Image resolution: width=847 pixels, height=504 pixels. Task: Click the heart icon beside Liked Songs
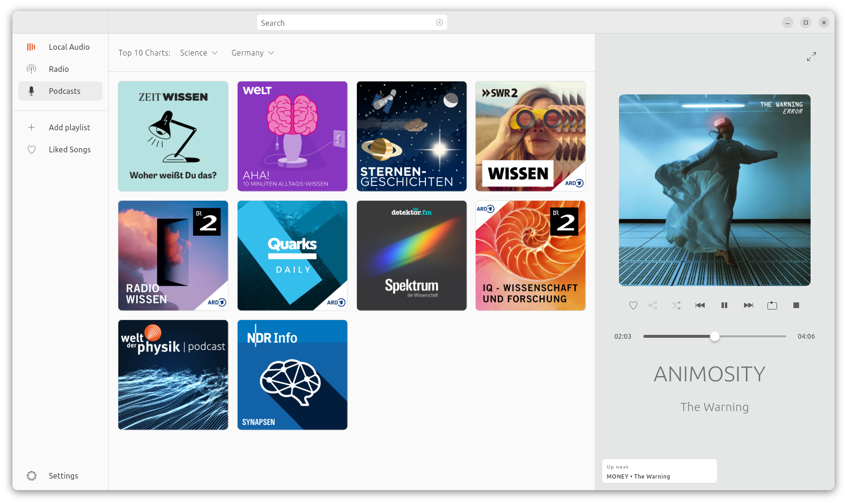(32, 149)
